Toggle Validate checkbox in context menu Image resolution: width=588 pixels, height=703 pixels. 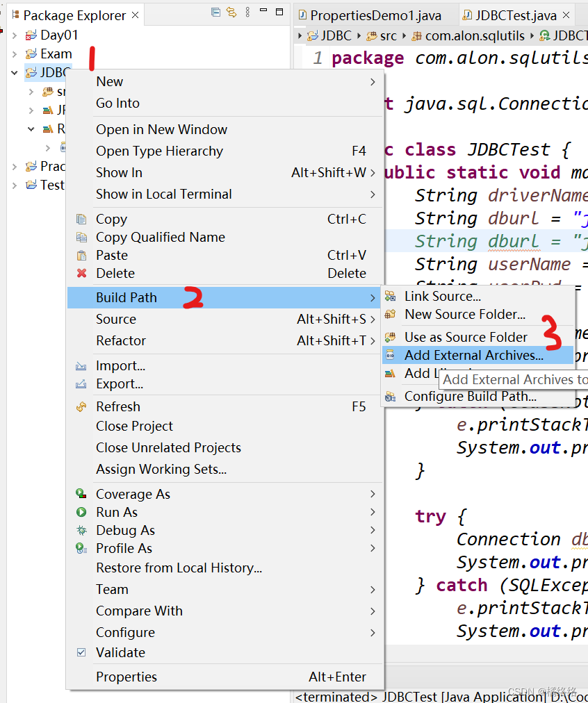tap(81, 652)
